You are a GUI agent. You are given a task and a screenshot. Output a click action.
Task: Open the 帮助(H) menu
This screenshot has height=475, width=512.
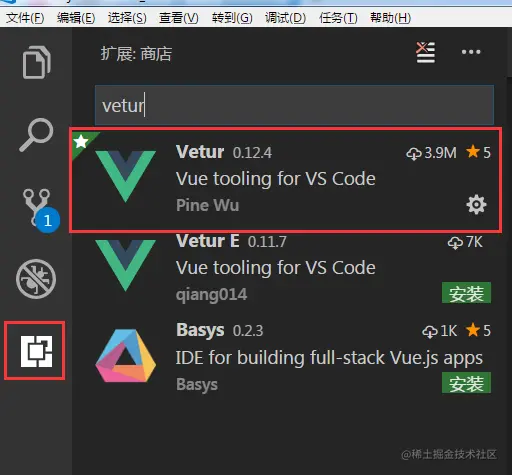[x=390, y=18]
